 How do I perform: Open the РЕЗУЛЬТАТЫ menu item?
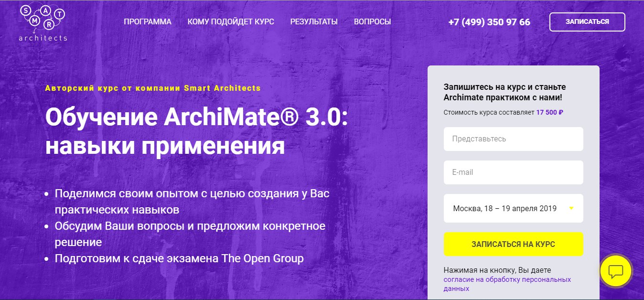click(x=314, y=22)
